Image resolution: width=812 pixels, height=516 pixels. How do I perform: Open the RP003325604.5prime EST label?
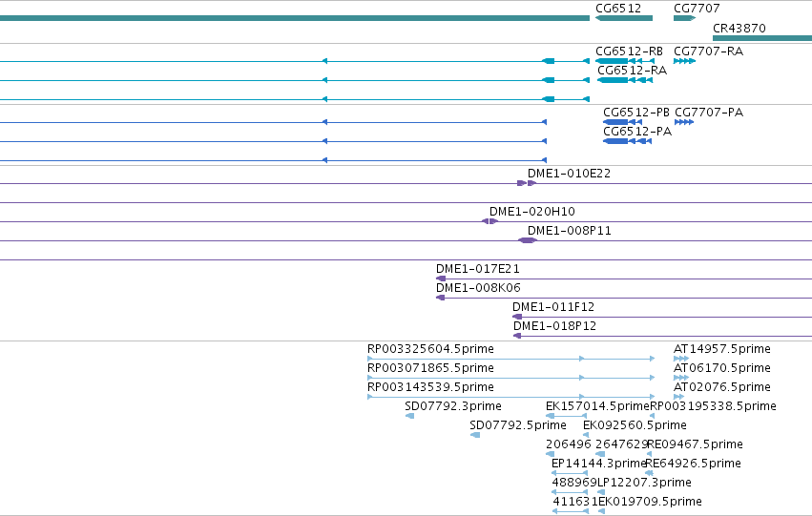[x=430, y=349]
